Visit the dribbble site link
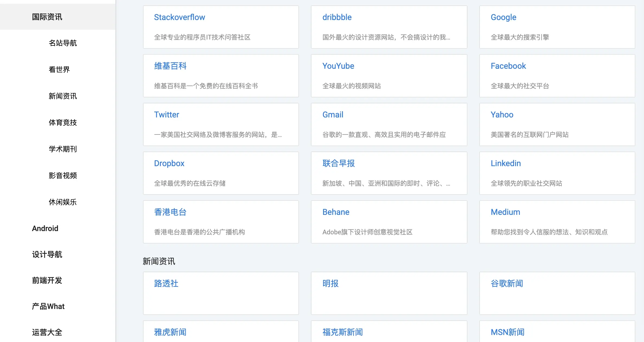Screen dimensions: 644x342 pos(337,17)
